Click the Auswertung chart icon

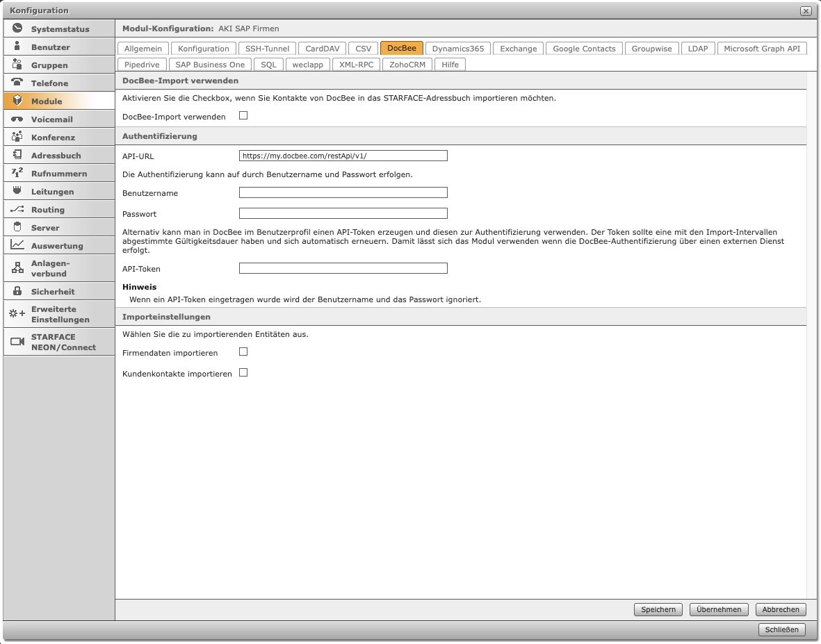tap(18, 245)
